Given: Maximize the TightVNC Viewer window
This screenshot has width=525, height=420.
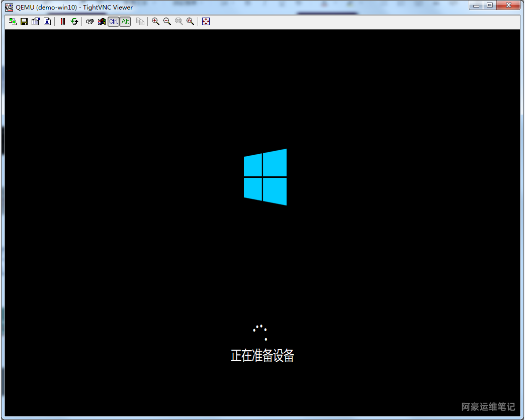Looking at the screenshot, I should tap(490, 6).
